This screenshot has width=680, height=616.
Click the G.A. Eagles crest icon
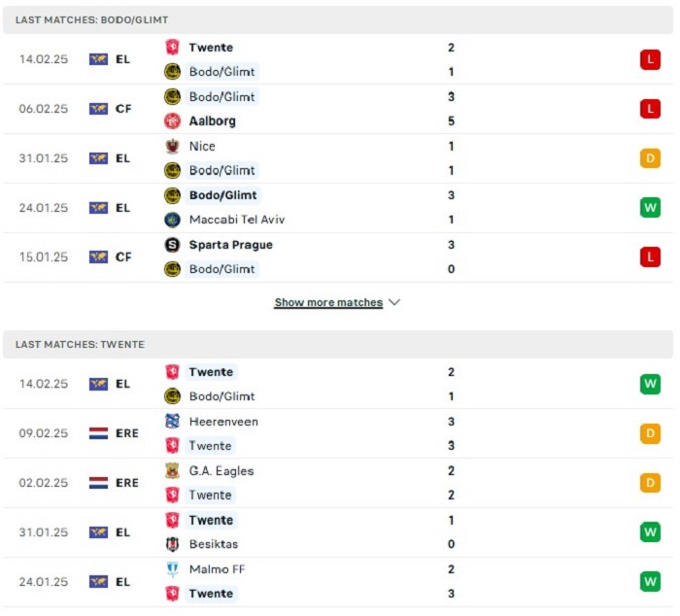(173, 471)
